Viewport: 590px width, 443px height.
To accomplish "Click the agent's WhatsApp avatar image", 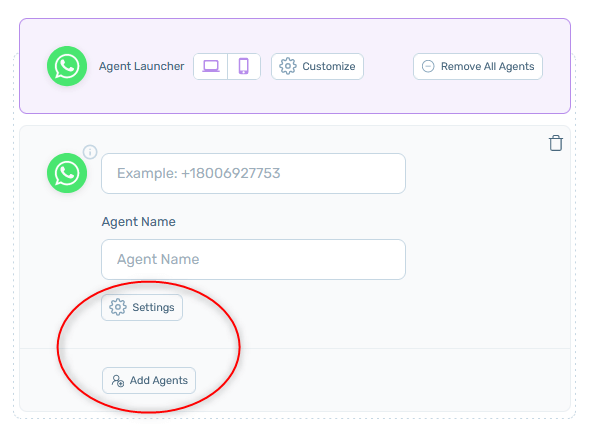I will tap(67, 173).
